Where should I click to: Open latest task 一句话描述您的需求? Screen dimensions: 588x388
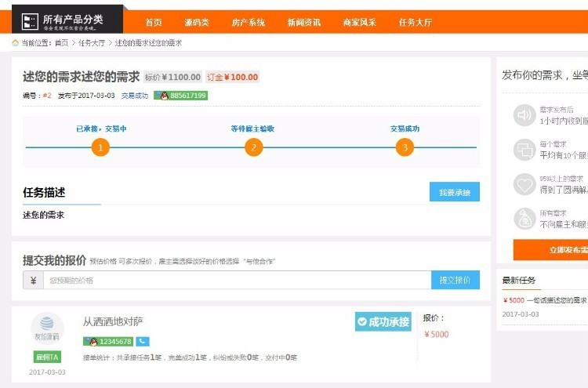tap(557, 300)
